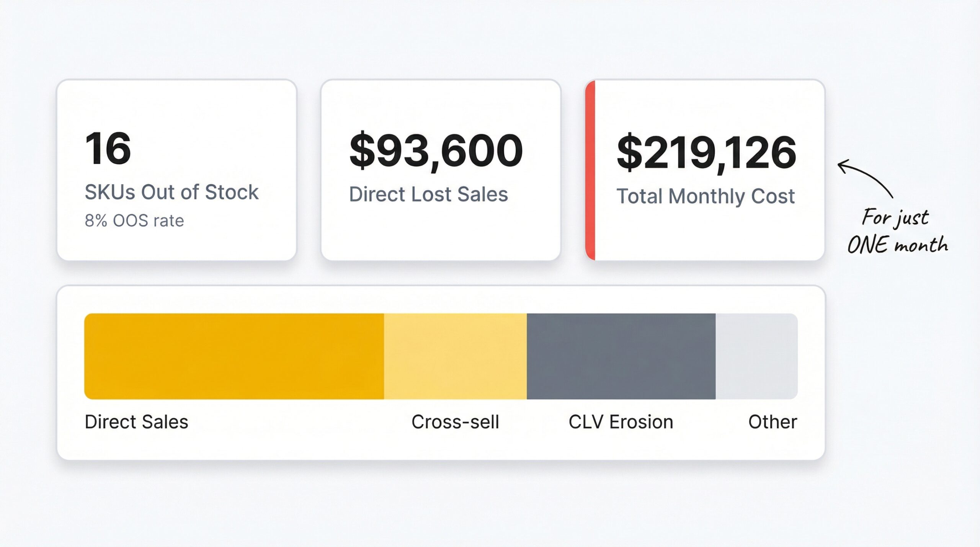Click the 'Total Monthly Cost' title text
Screen dimensions: 980x547
(706, 196)
